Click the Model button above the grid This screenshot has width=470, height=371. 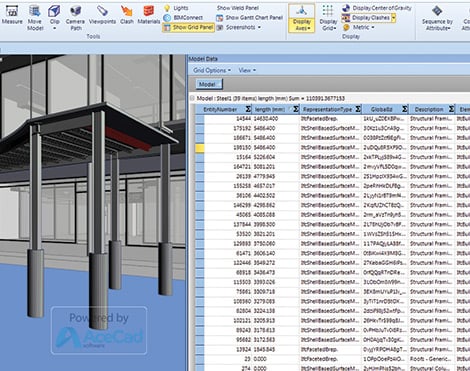click(209, 84)
